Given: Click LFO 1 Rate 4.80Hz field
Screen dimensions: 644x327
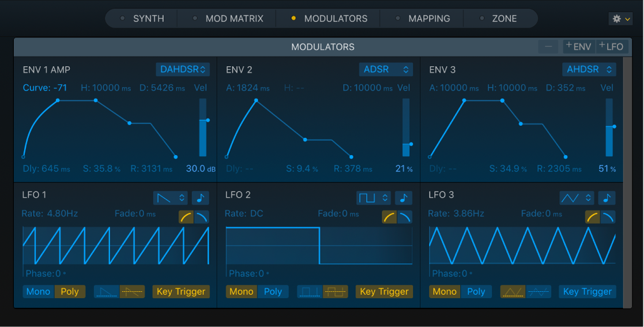Looking at the screenshot, I should (x=50, y=213).
